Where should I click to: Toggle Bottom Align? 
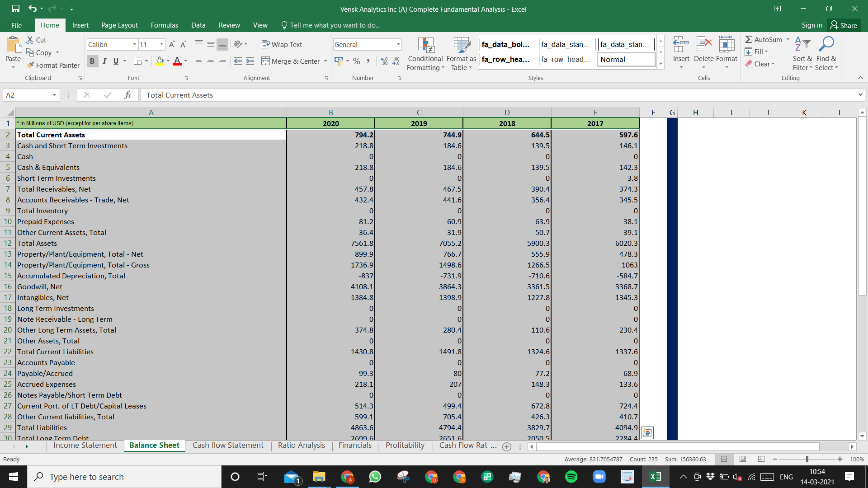tap(222, 44)
